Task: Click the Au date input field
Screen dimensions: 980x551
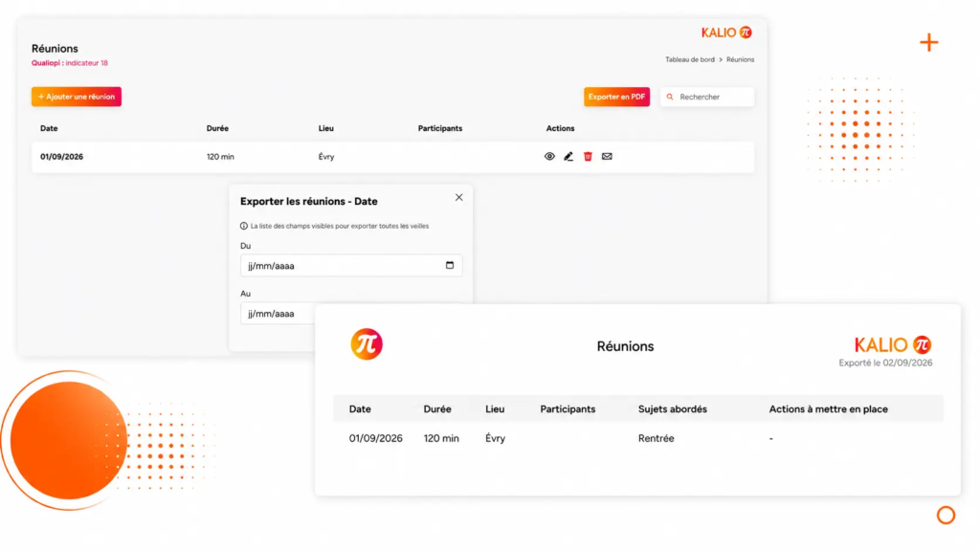Action: tap(278, 314)
